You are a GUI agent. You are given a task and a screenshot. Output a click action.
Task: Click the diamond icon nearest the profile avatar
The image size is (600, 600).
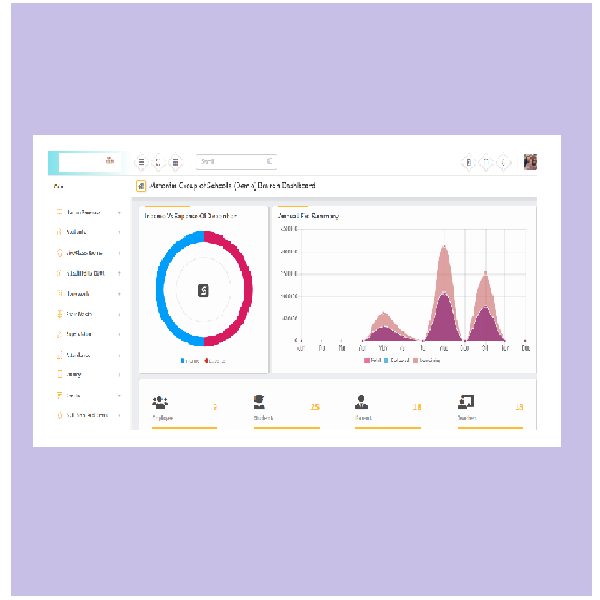click(x=504, y=162)
